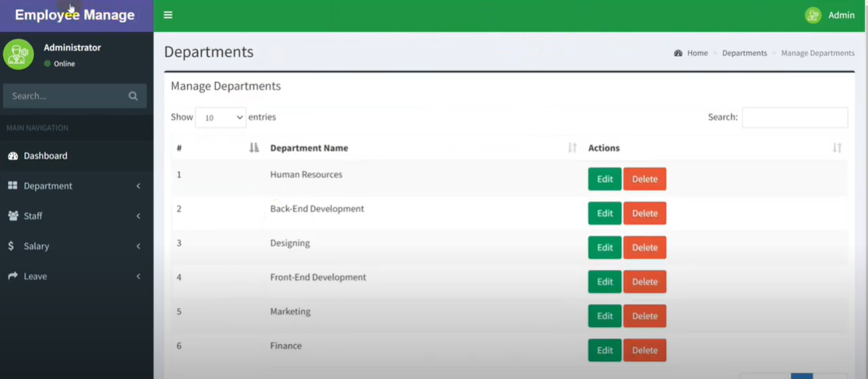
Task: Click the search magnifier icon in sidebar
Action: click(x=133, y=96)
